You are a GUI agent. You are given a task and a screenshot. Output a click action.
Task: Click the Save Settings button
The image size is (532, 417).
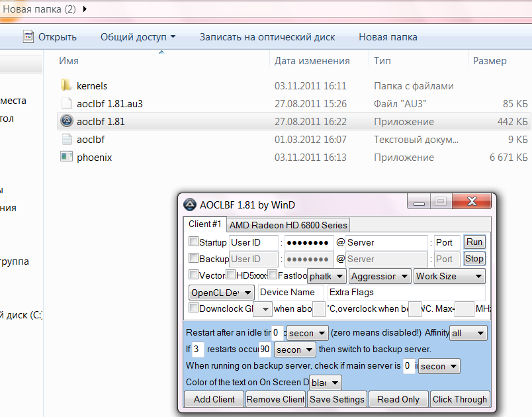(x=337, y=399)
